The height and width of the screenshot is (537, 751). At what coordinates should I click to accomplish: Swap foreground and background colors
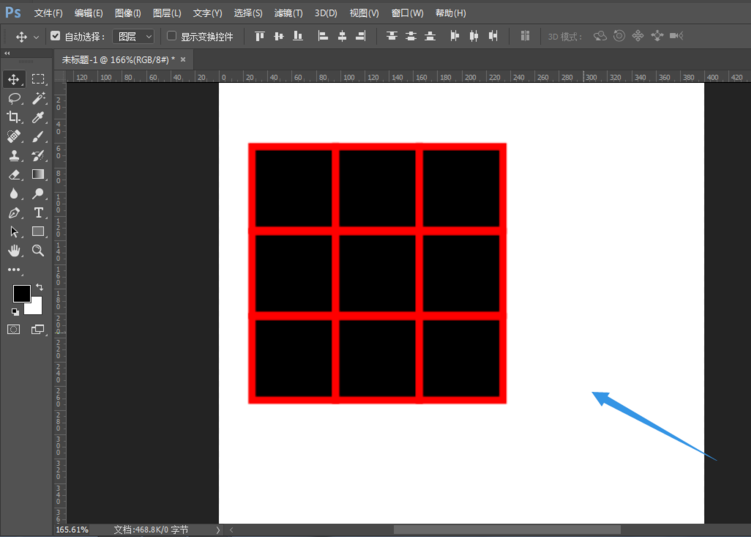(x=39, y=287)
